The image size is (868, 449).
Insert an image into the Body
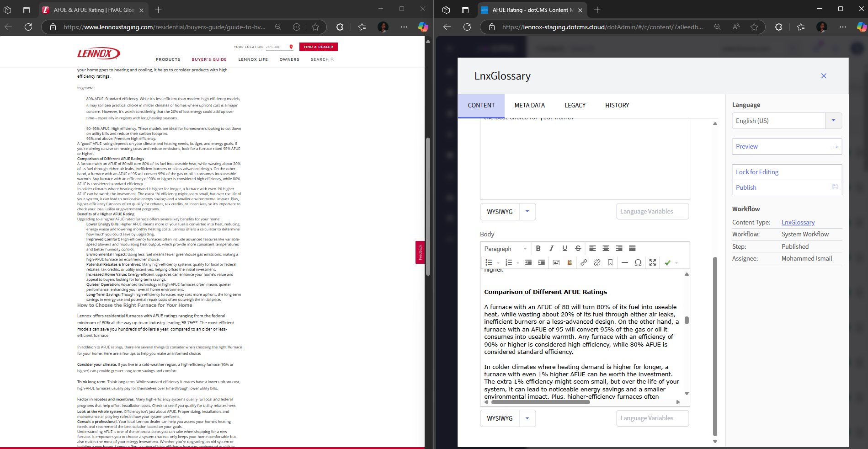click(556, 262)
